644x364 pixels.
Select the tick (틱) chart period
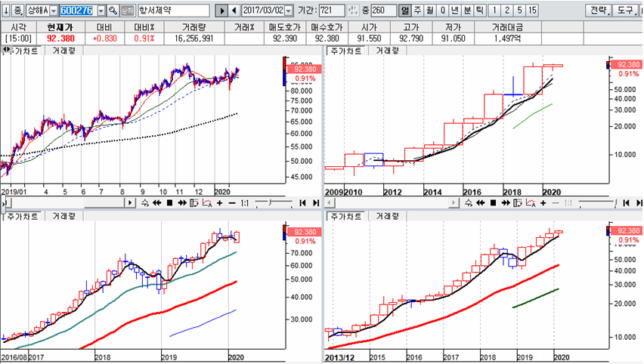point(480,11)
